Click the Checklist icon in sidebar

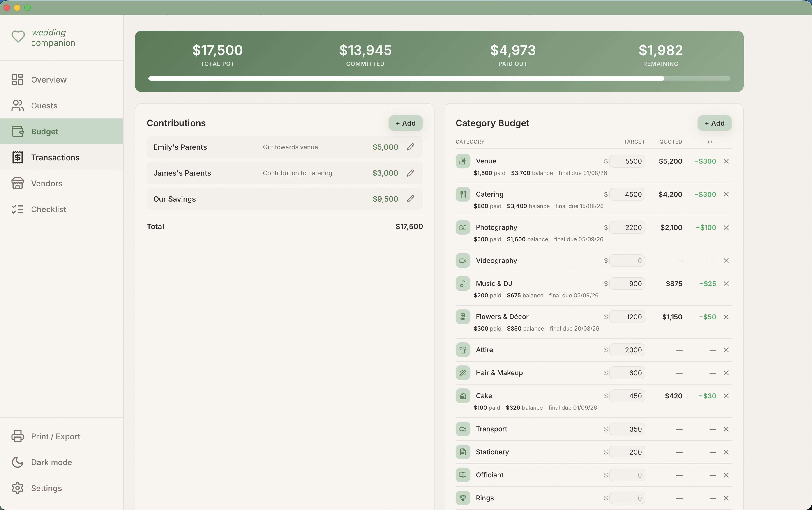18,209
